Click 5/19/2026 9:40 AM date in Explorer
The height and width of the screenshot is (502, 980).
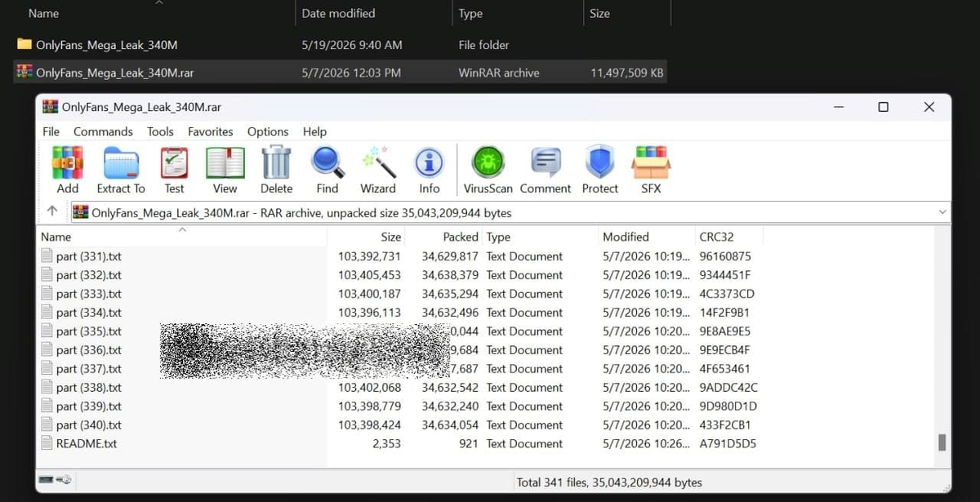pyautogui.click(x=352, y=45)
